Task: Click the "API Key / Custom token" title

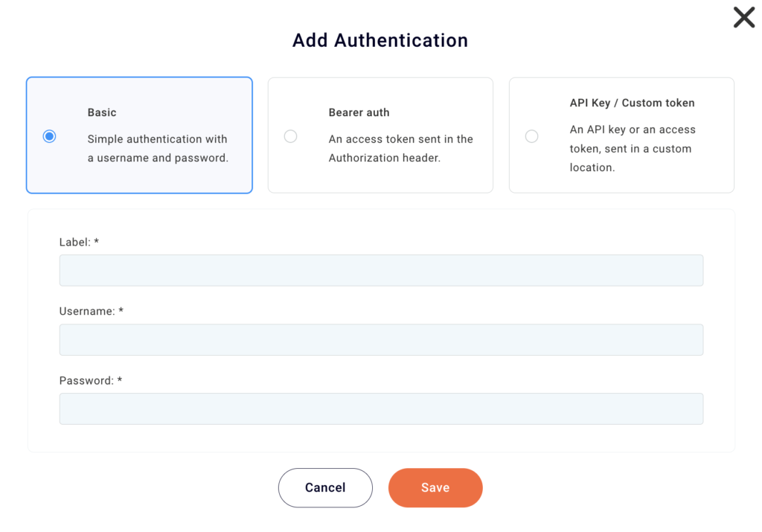Action: [x=632, y=103]
